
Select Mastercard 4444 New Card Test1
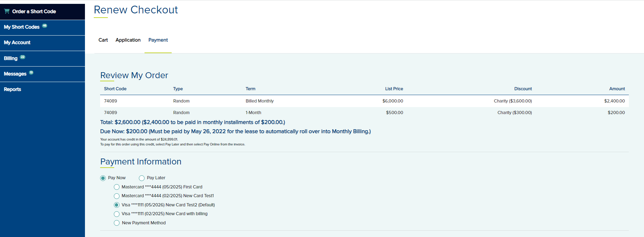(117, 196)
